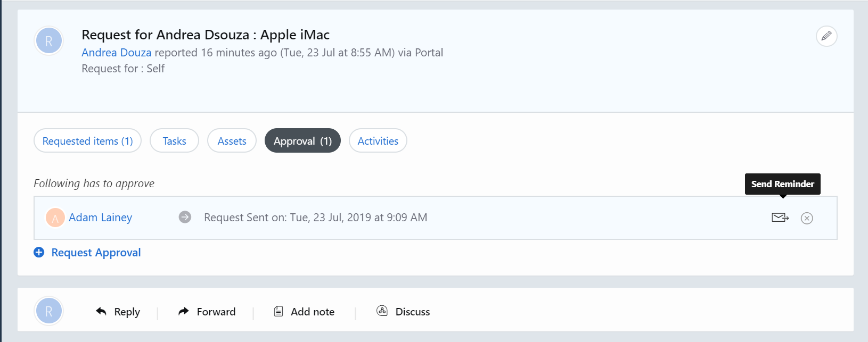The height and width of the screenshot is (342, 868).
Task: Click the Adam Lainey name link
Action: click(x=100, y=217)
